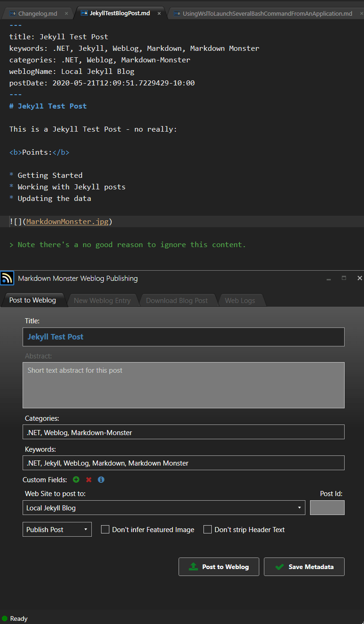Click the Keywords input field
Image resolution: width=364 pixels, height=624 pixels.
point(184,463)
